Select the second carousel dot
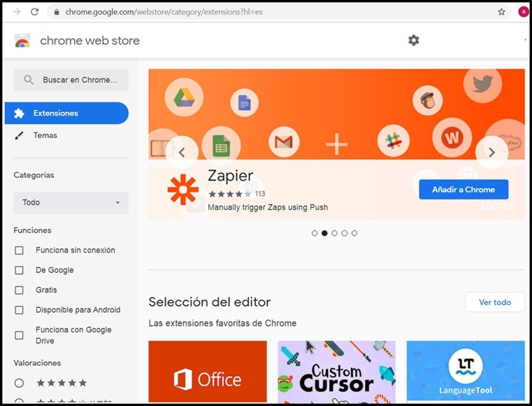Viewport: 532px width, 406px height. click(x=325, y=233)
